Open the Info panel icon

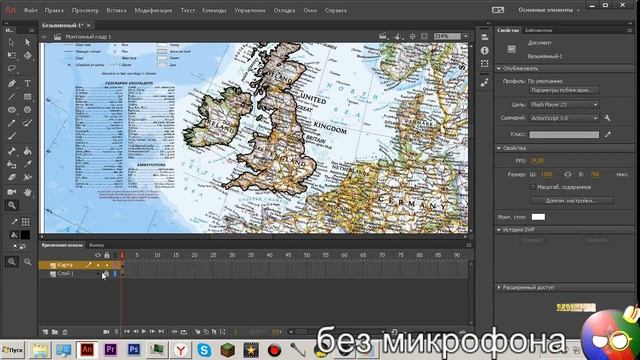[484, 50]
